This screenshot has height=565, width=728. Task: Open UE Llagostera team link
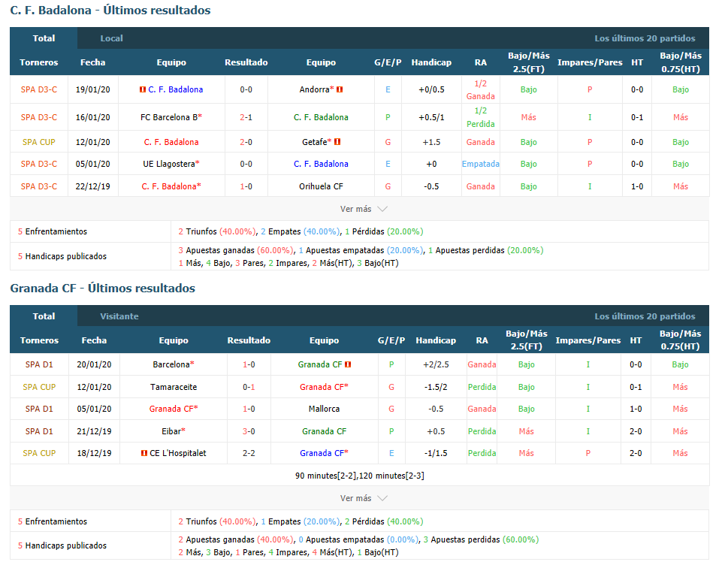(x=169, y=164)
